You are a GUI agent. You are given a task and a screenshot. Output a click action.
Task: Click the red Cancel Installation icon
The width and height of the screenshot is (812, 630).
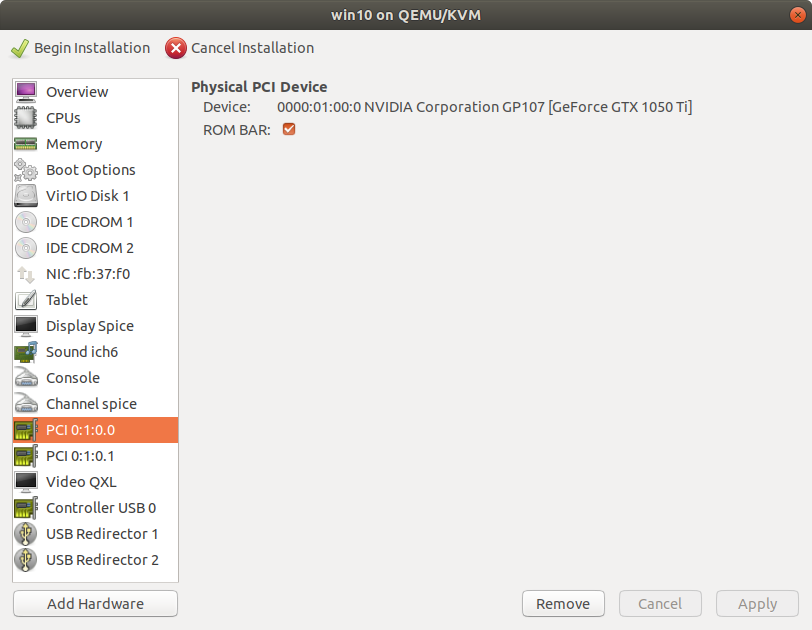click(176, 48)
